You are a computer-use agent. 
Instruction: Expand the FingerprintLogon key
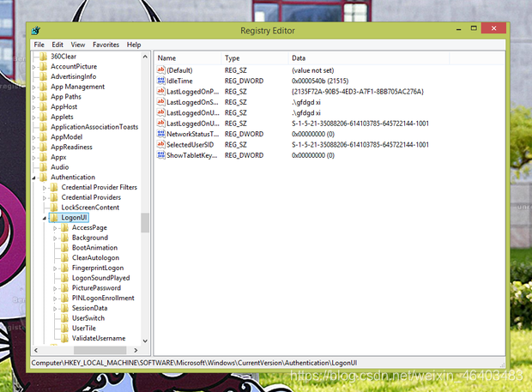pyautogui.click(x=55, y=268)
